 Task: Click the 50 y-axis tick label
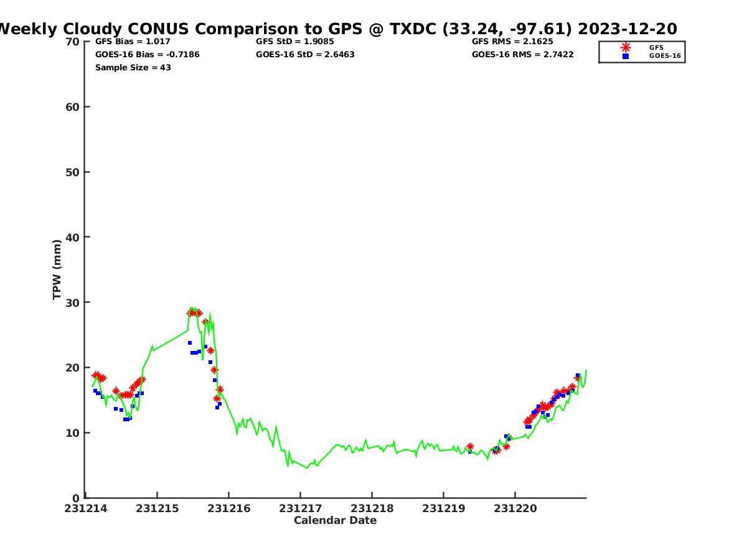click(x=73, y=172)
